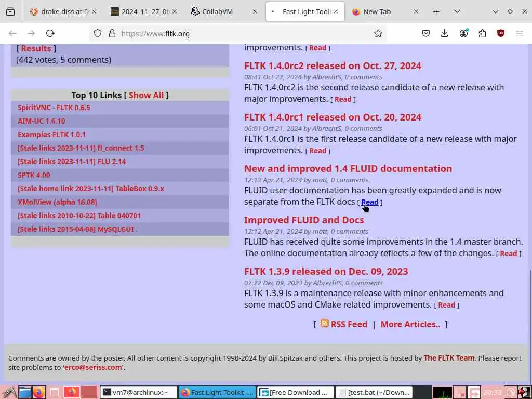Open 'The FLTK Team' footer link
The image size is (532, 399).
click(x=448, y=358)
